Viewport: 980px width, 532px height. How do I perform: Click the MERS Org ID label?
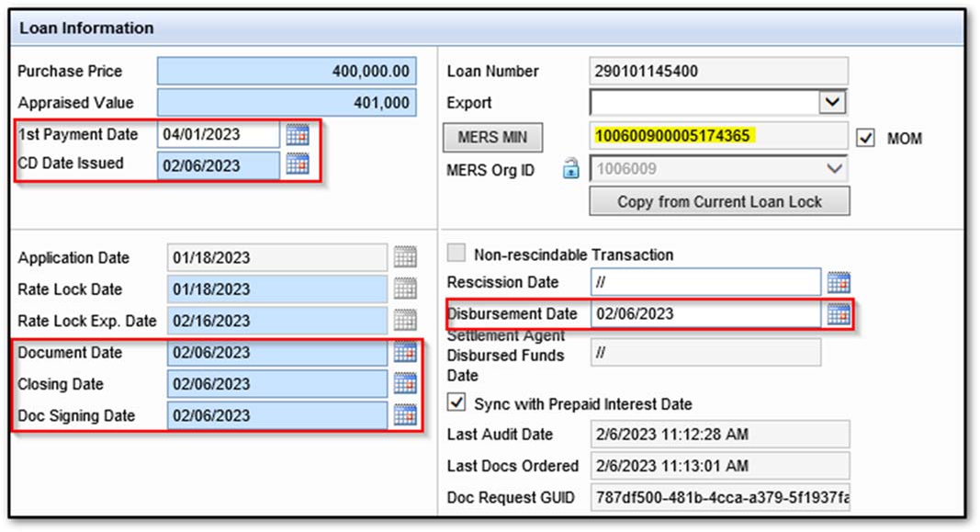point(490,170)
